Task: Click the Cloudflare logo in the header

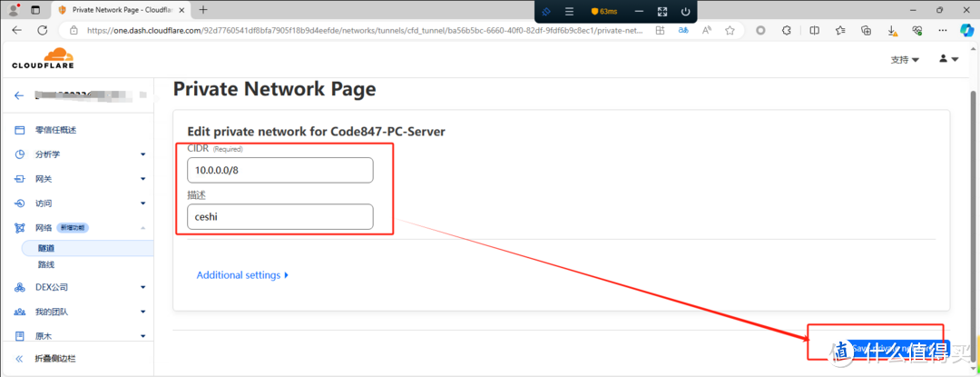Action: [44, 58]
